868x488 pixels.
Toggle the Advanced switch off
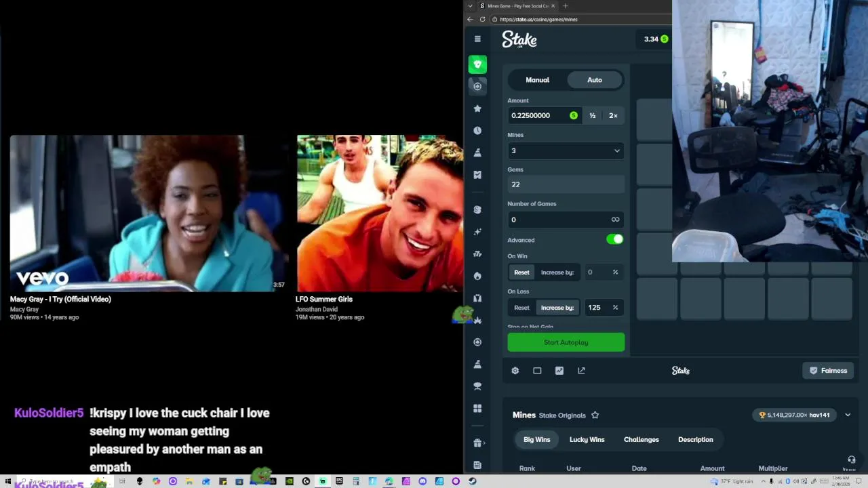[615, 239]
